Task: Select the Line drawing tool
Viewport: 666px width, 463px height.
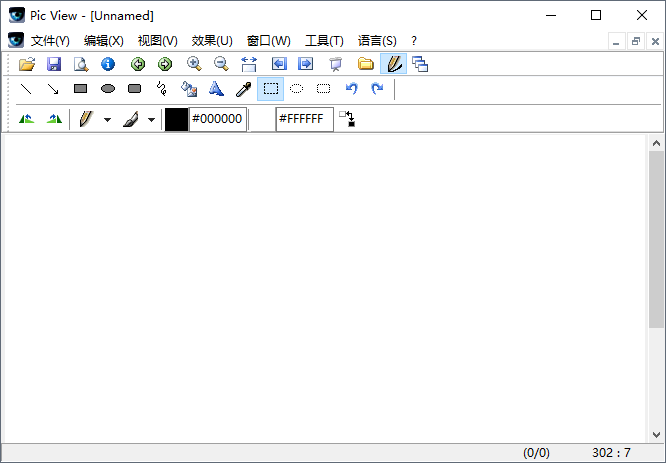Action: pos(26,89)
